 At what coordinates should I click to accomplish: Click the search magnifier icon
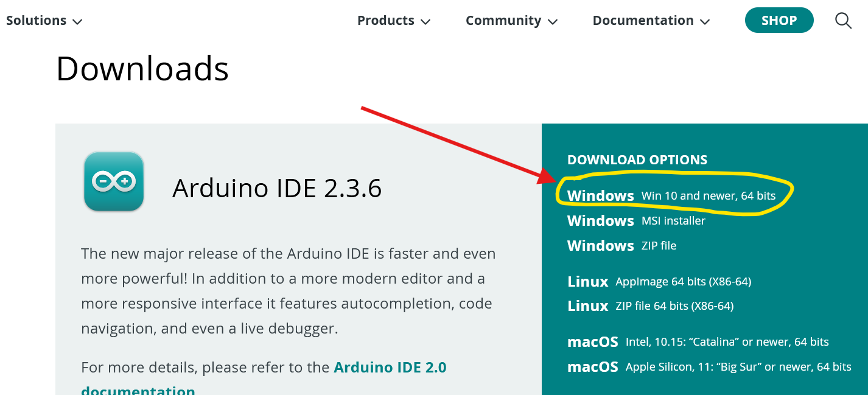pos(843,21)
